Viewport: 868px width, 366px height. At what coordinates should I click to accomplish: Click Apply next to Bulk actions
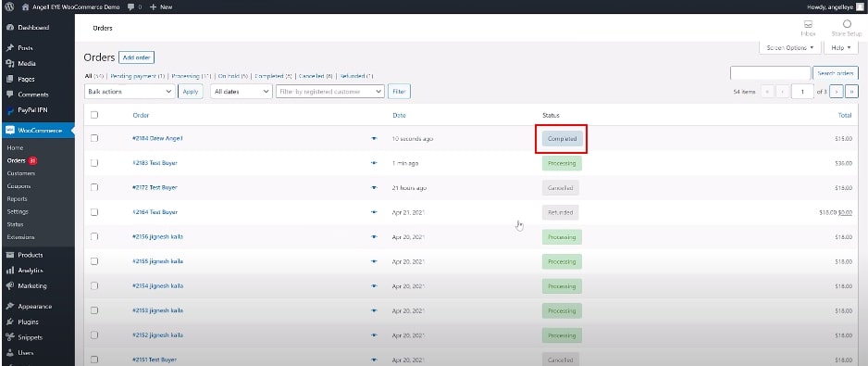[x=191, y=92]
